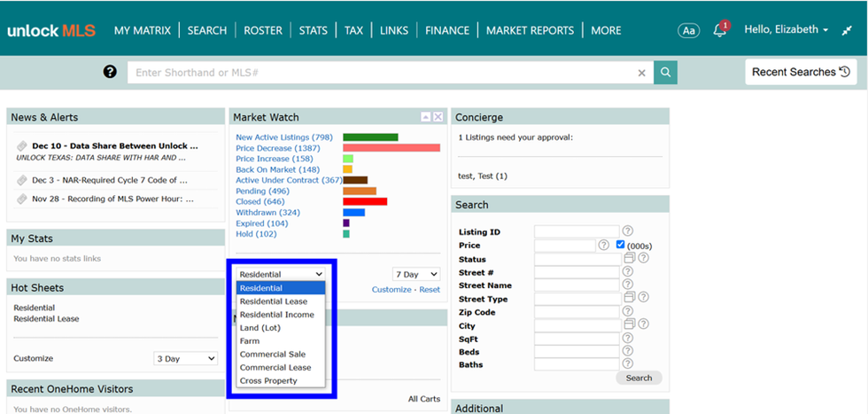Viewport: 868px width, 414px height.
Task: Minimize the Market Watch widget
Action: coord(425,117)
